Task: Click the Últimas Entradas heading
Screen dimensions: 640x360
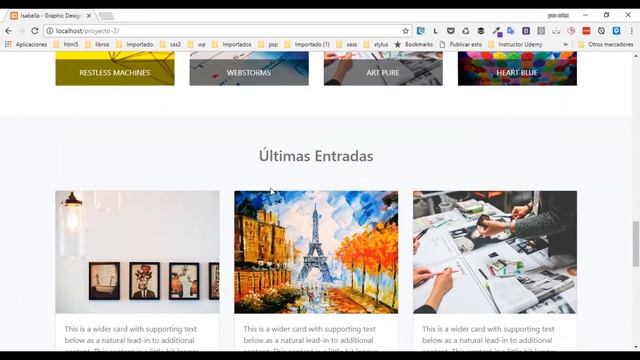Action: (316, 156)
